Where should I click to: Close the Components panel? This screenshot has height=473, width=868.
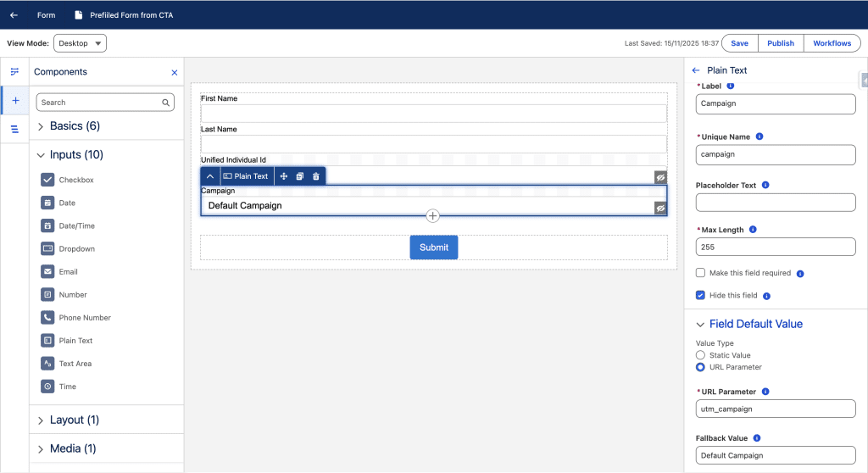[175, 73]
